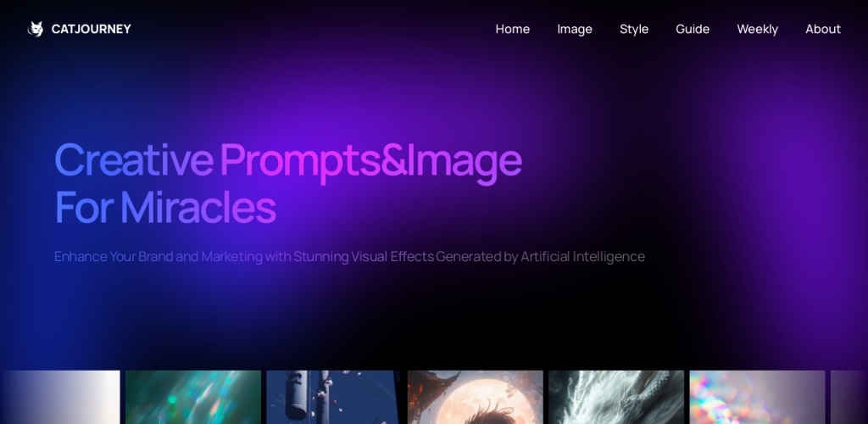Click the Enhance Your Brand subtitle text

[349, 257]
